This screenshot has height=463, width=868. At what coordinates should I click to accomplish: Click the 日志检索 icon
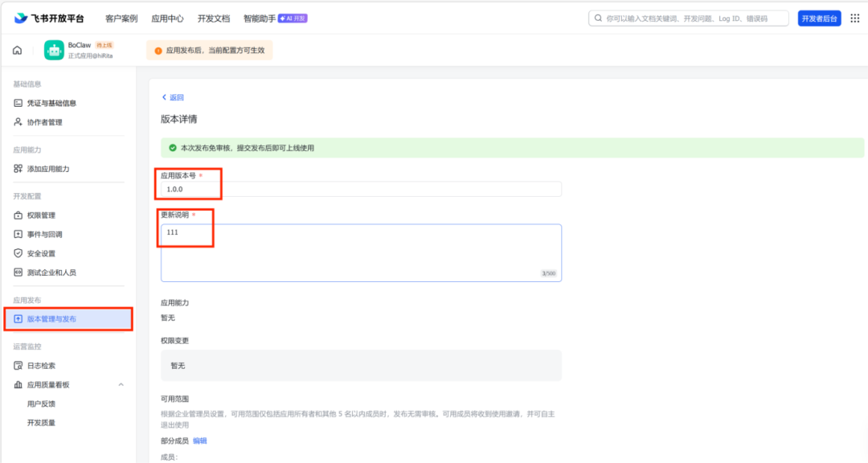18,366
